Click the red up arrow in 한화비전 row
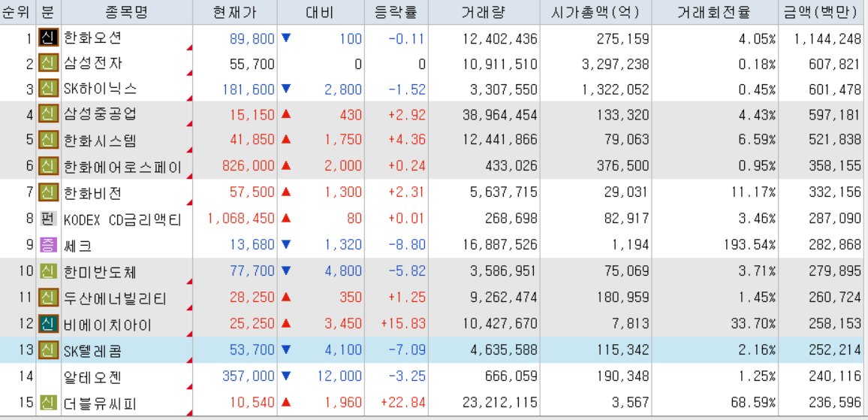 coord(285,192)
